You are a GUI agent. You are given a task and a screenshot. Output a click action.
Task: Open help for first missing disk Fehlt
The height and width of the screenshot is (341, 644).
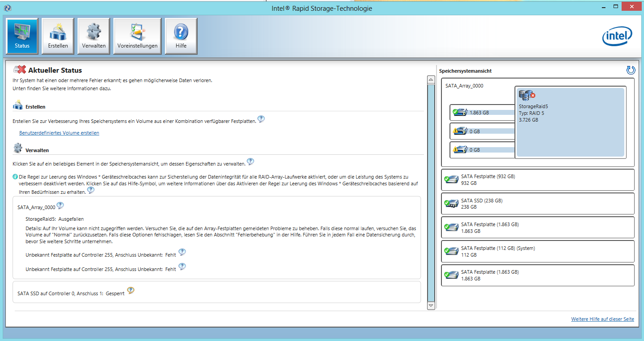point(182,252)
